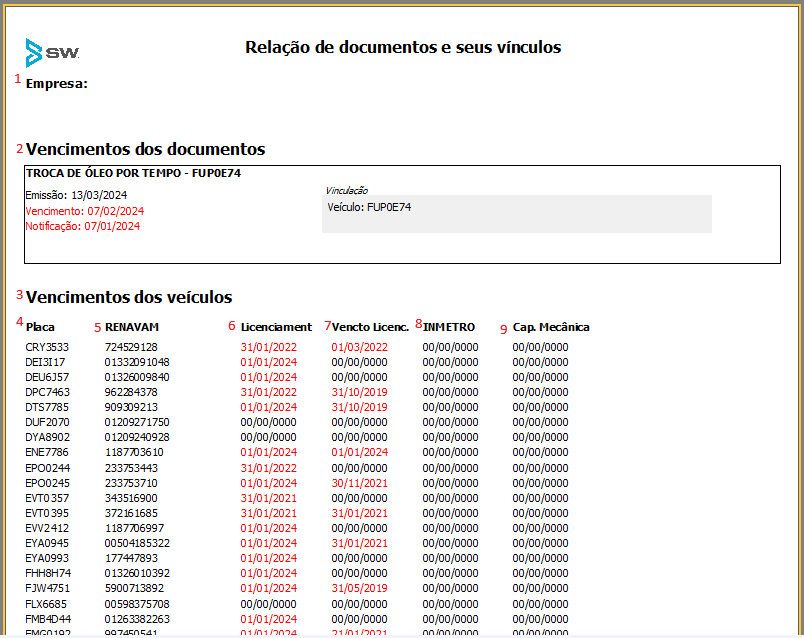
Task: Click RENAVAM value '5900713892'
Action: [134, 588]
